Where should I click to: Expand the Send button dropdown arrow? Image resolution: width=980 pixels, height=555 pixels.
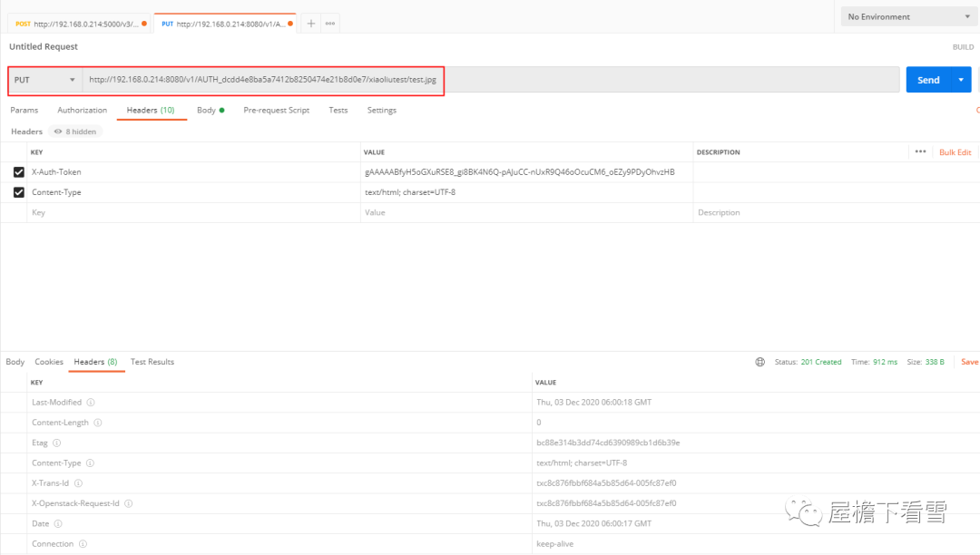click(x=961, y=80)
